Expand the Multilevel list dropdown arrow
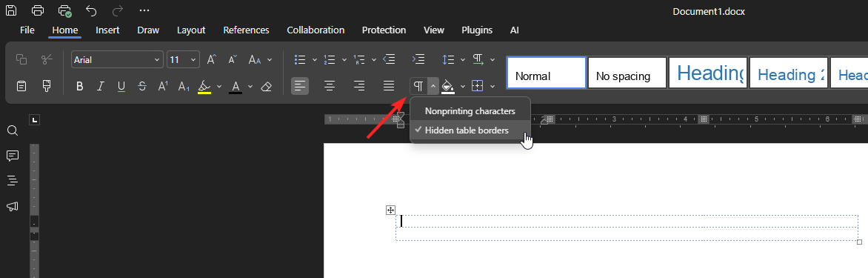 [373, 59]
